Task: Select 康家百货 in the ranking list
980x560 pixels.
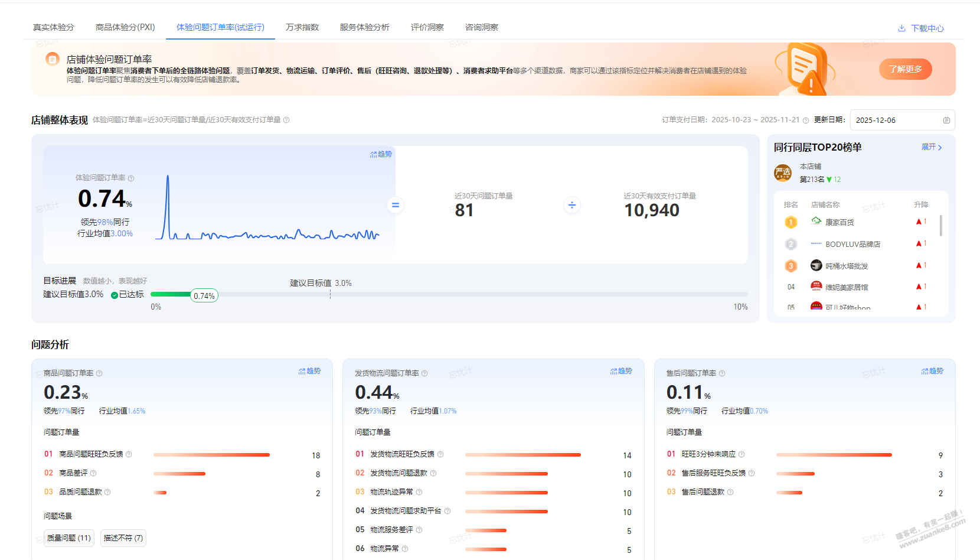Action: (839, 223)
